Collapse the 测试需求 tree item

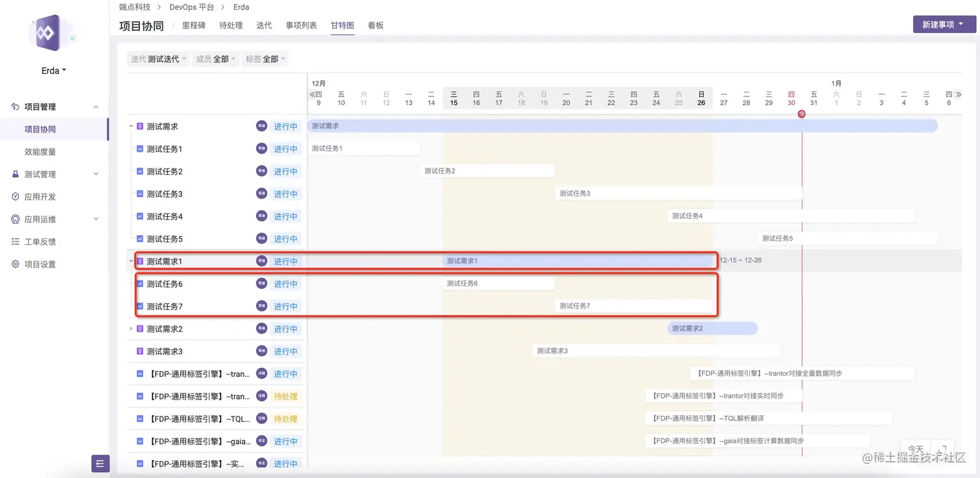pos(130,126)
